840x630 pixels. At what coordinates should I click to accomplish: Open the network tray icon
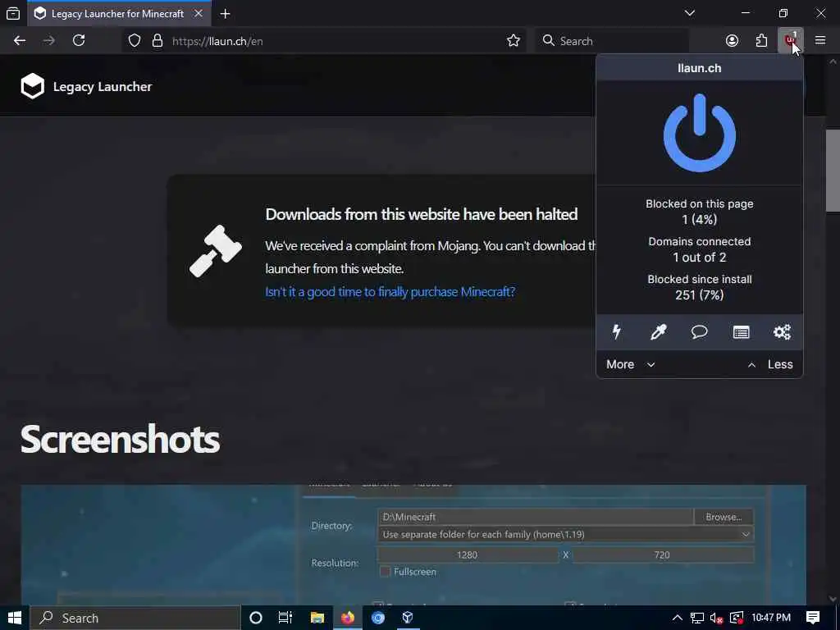pos(696,619)
